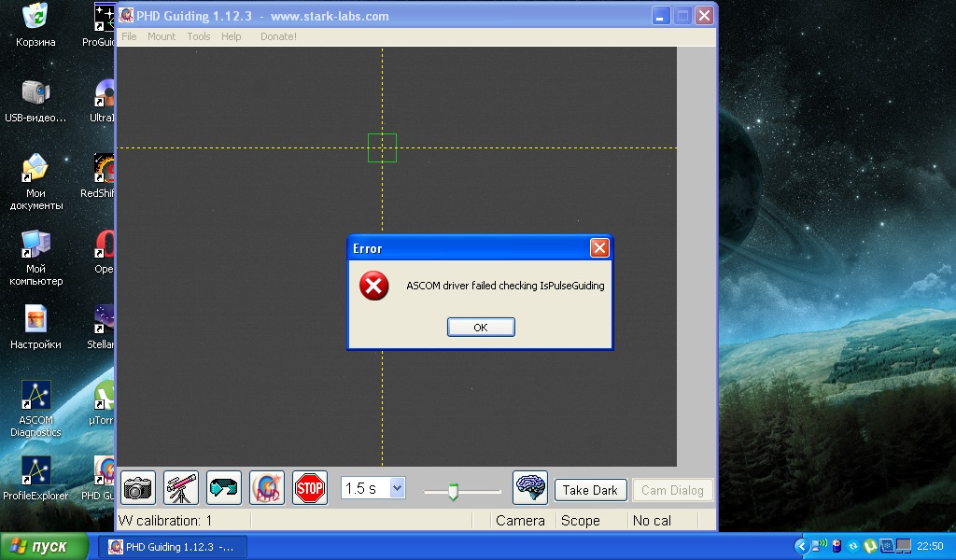Click the Take Dark button
The width and height of the screenshot is (956, 560).
tap(590, 490)
